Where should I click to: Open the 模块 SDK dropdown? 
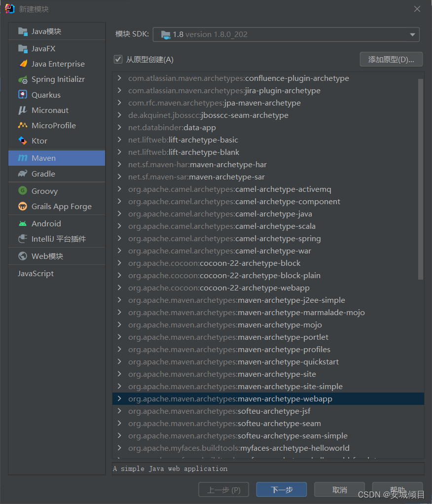[286, 35]
